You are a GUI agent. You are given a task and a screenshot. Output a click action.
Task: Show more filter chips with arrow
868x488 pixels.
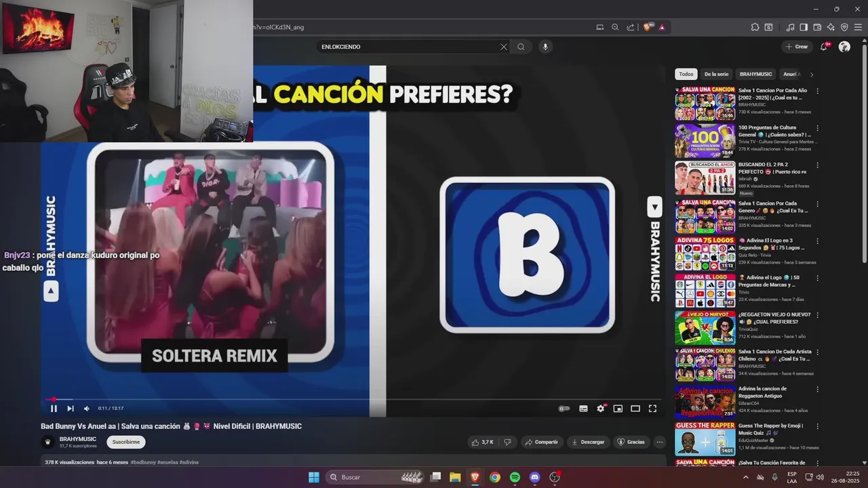point(812,75)
